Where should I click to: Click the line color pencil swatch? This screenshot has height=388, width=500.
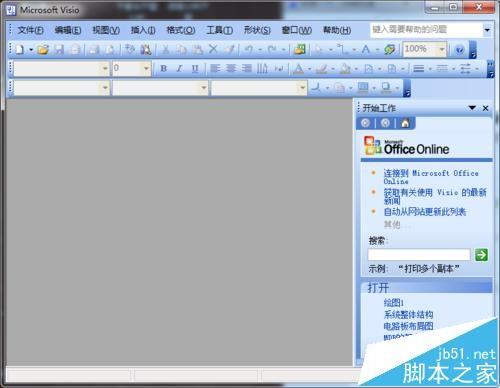point(321,69)
